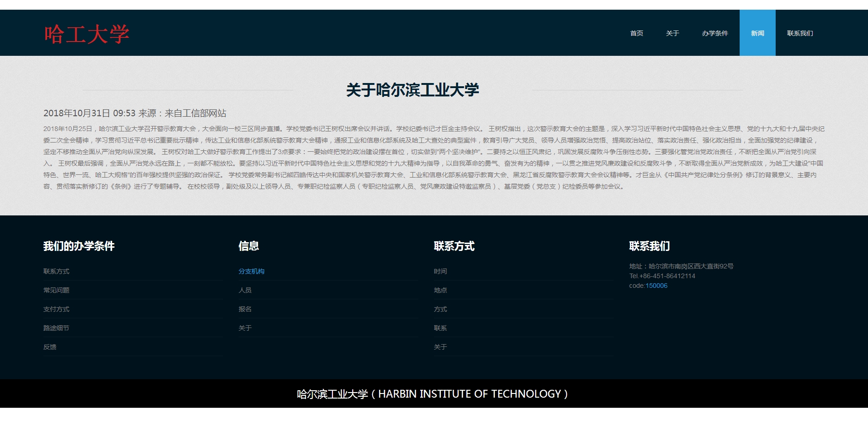
Task: Select the 方式 footer link
Action: click(x=440, y=309)
